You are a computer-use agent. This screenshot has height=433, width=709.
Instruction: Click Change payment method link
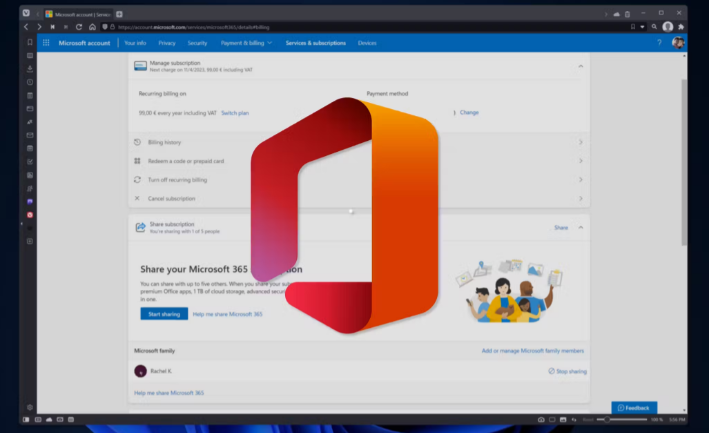click(x=469, y=113)
